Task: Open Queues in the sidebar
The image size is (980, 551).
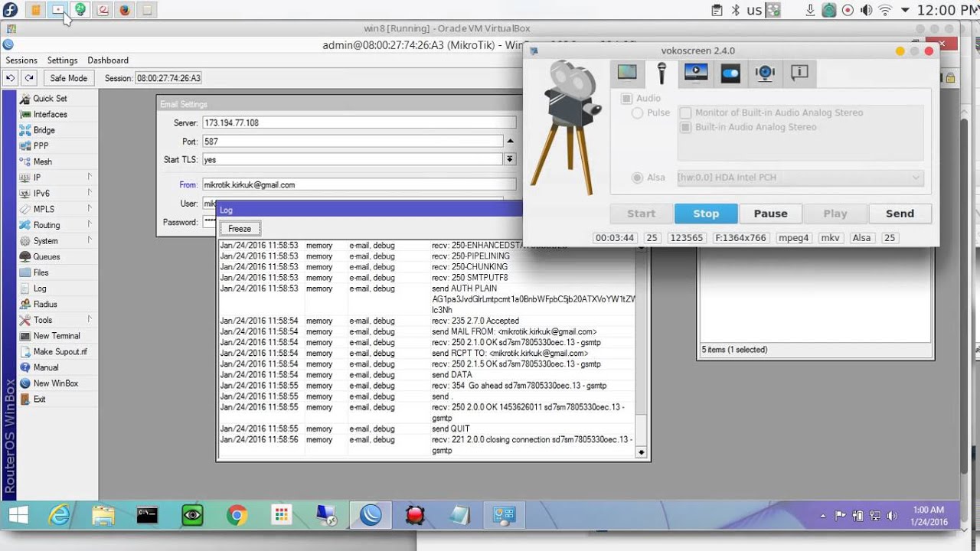Action: 46,256
